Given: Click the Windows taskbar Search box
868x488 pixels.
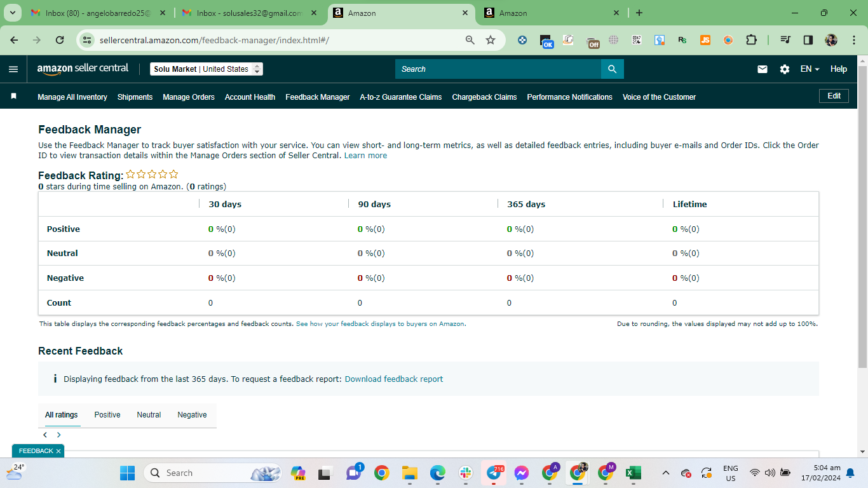Looking at the screenshot, I should point(213,473).
